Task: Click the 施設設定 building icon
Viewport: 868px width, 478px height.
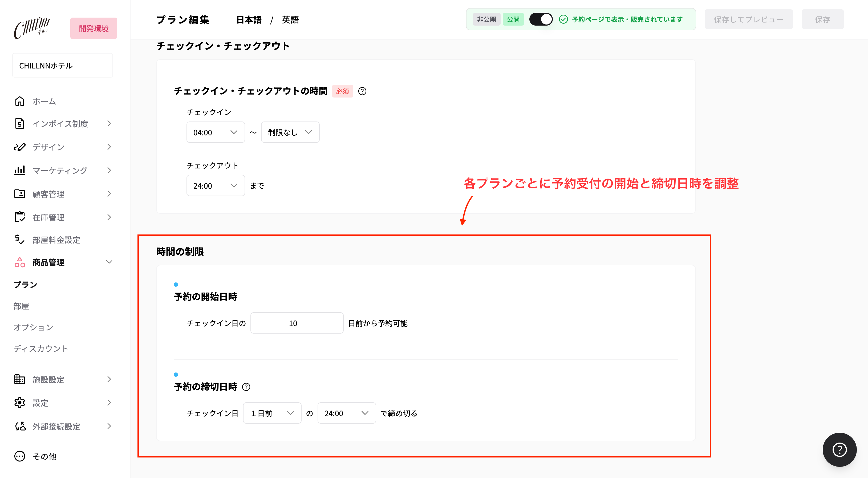Action: pyautogui.click(x=19, y=379)
